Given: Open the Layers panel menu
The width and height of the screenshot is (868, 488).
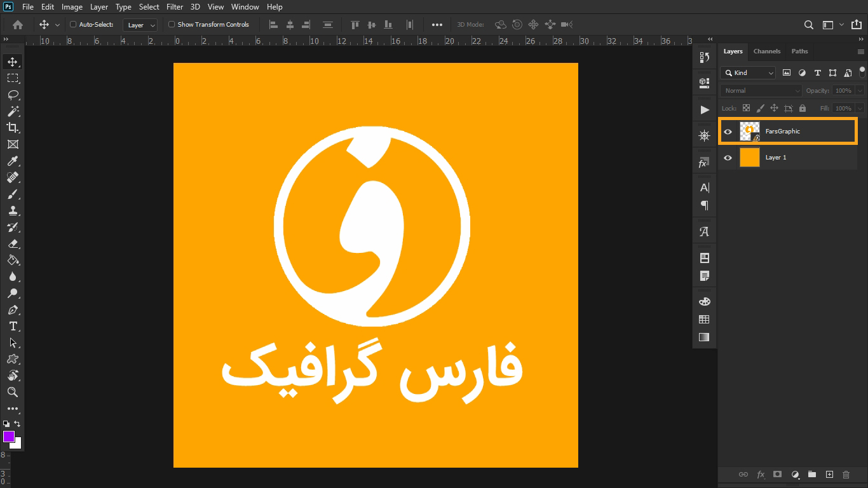Looking at the screenshot, I should pos(861,51).
